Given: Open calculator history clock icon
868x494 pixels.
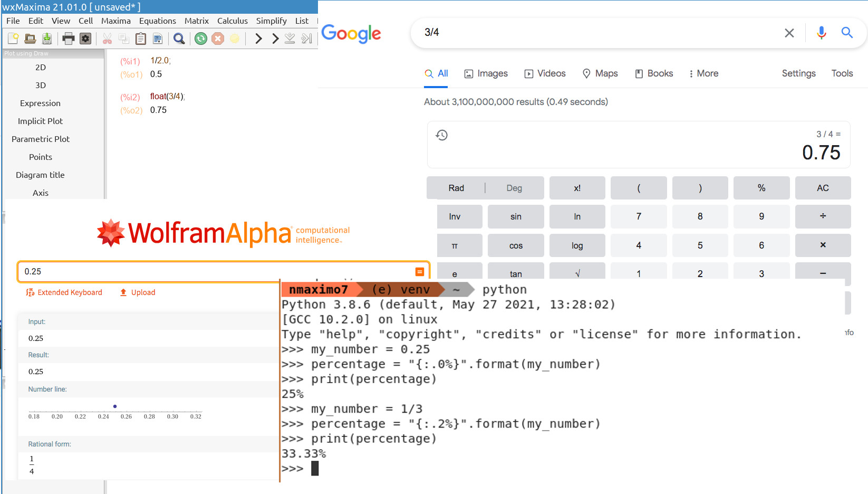Looking at the screenshot, I should point(442,135).
